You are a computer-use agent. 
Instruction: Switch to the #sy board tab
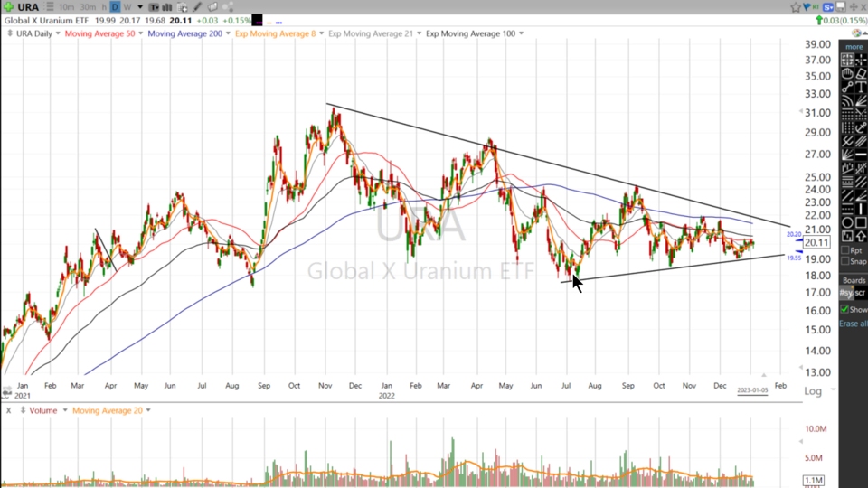[846, 293]
